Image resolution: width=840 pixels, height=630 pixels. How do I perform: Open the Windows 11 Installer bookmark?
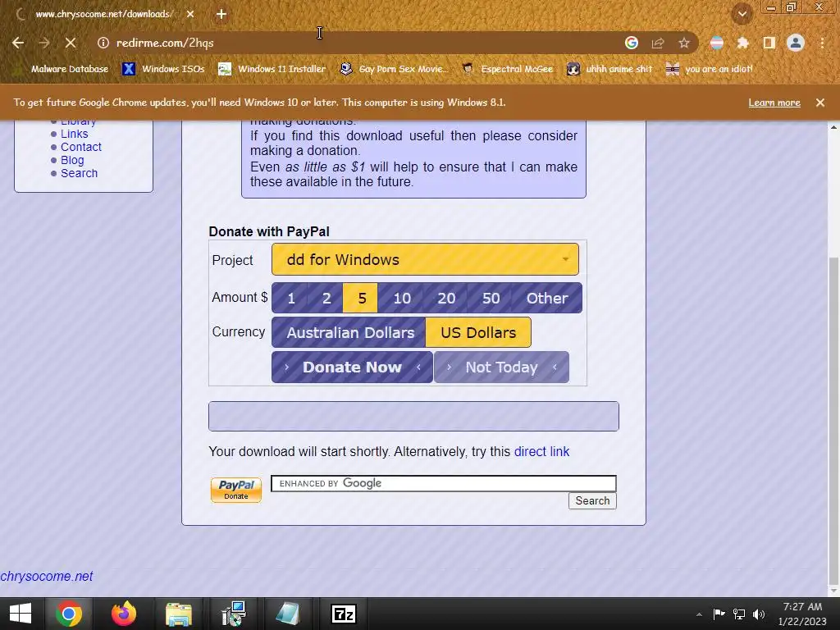point(272,69)
